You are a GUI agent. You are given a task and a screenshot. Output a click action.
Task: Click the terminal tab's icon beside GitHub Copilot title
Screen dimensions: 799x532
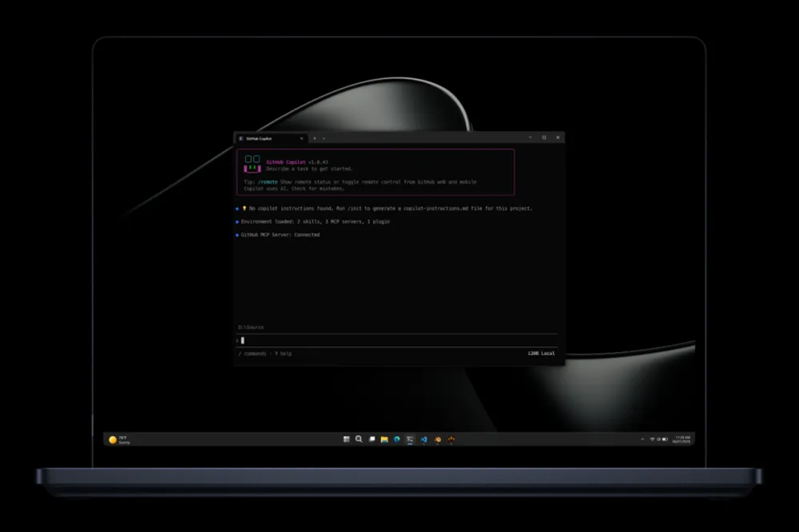tap(241, 139)
